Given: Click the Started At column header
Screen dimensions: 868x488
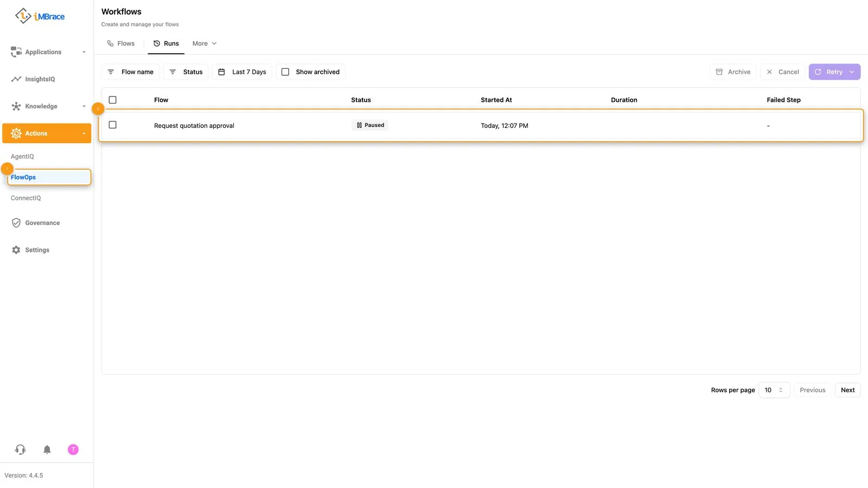Looking at the screenshot, I should point(496,100).
